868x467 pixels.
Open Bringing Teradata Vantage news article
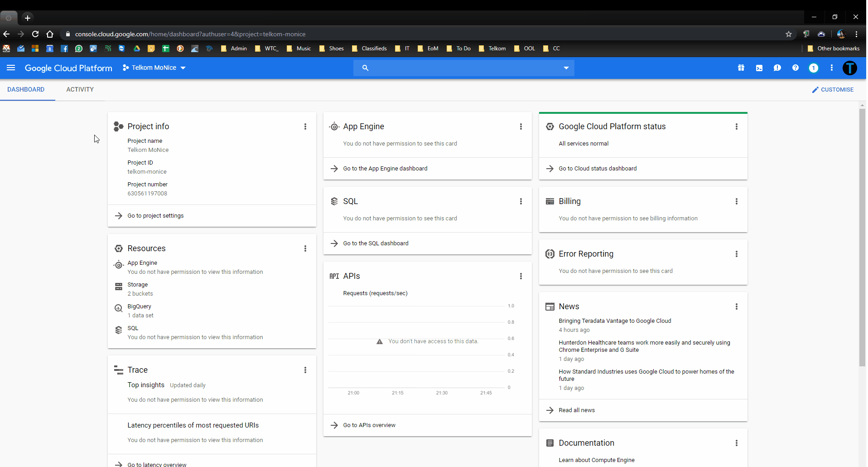click(x=615, y=321)
